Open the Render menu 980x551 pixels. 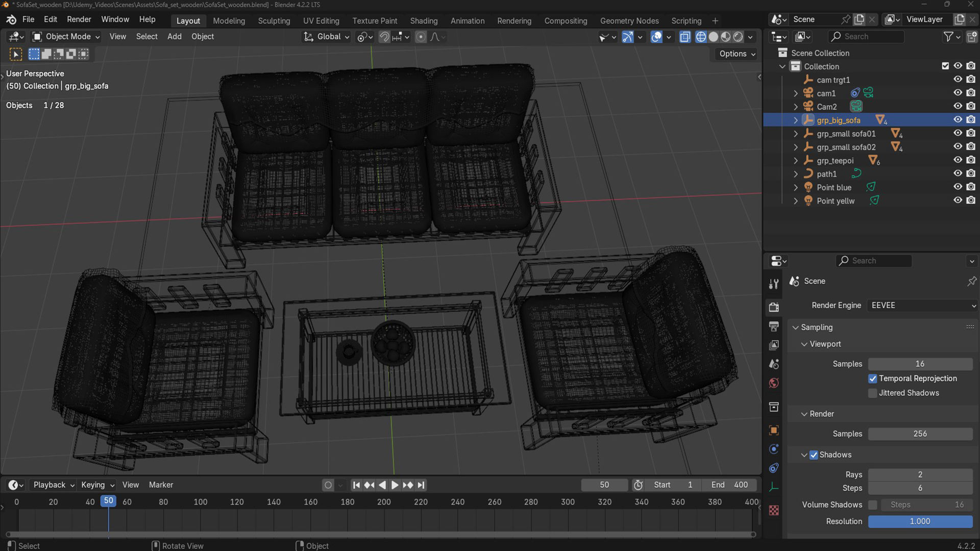79,19
